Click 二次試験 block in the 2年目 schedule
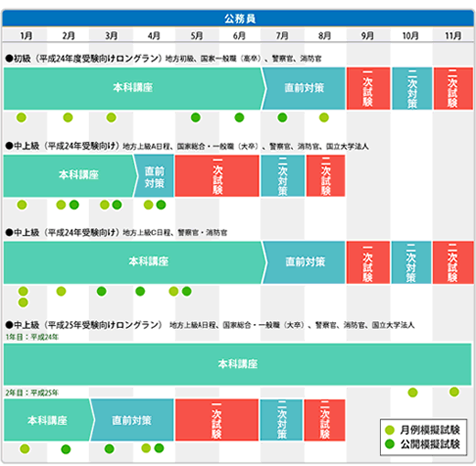Screen dimensions: 476x466 [325, 420]
